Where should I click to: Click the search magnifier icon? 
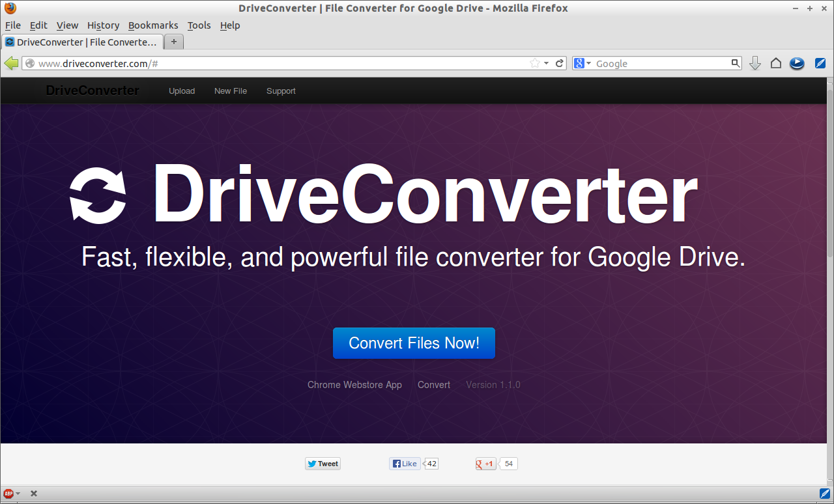point(736,63)
